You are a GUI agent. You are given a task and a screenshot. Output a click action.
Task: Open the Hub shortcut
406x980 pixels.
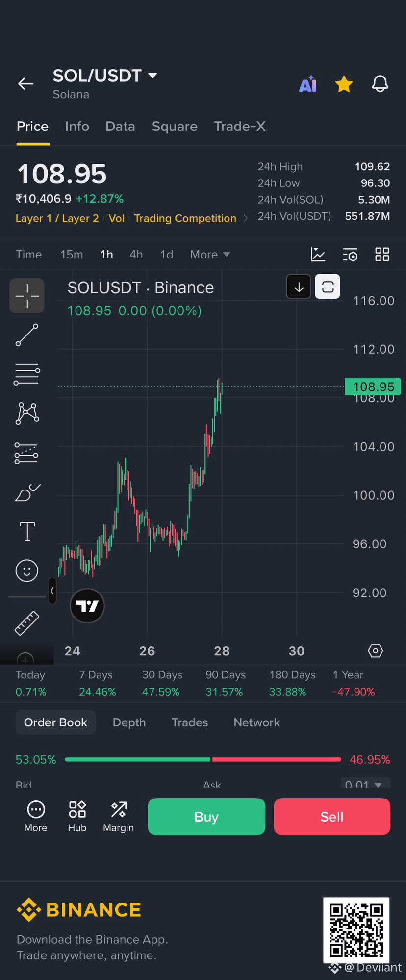(x=77, y=816)
